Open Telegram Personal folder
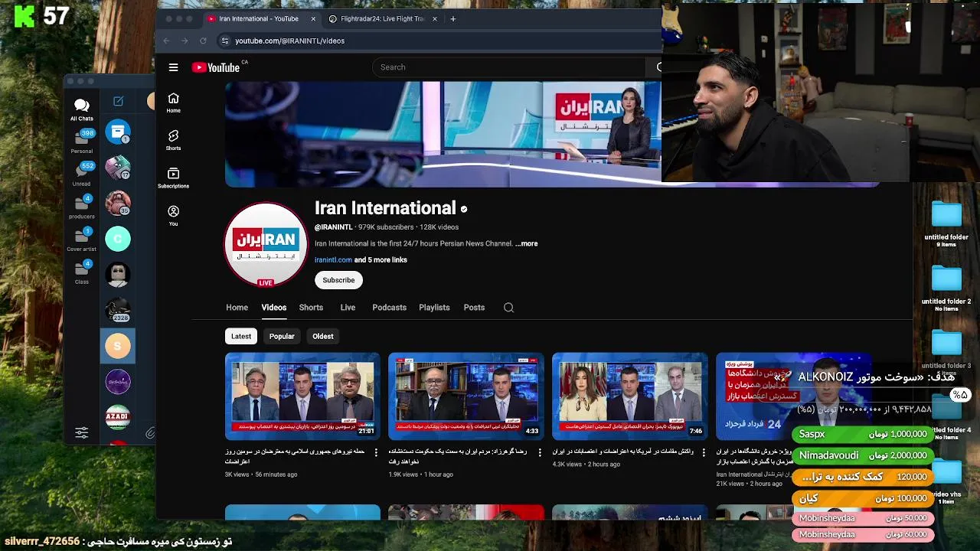Screen dimensions: 980x551 pyautogui.click(x=82, y=142)
